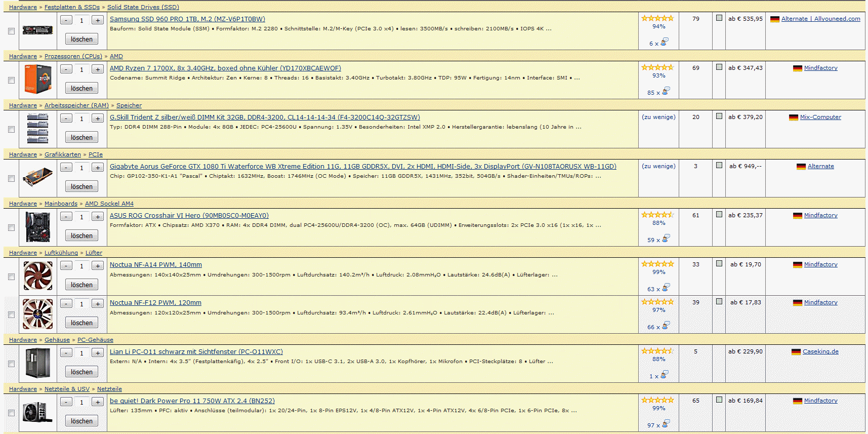
Task: Click quantity field of ASUS ROG Crosshair
Action: tap(81, 217)
